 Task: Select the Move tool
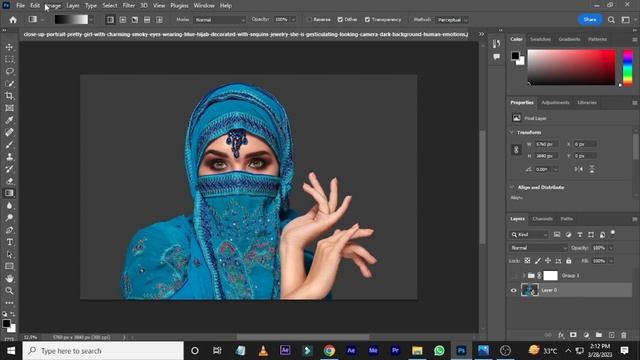tap(9, 47)
